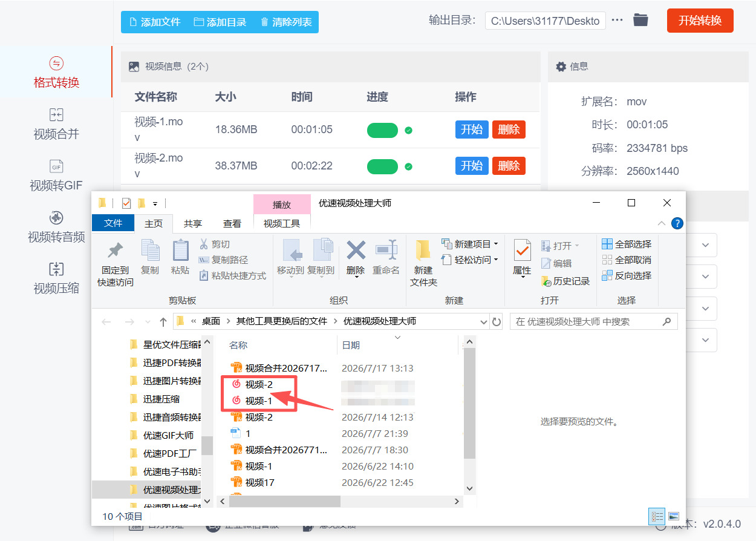Click 历史记录 in ribbon
This screenshot has height=541, width=756.
565,281
